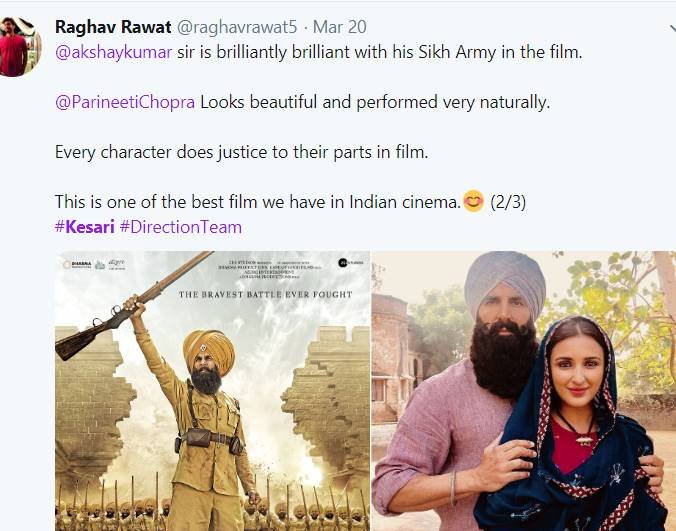Click the 'This is one of the best film' line

258,202
